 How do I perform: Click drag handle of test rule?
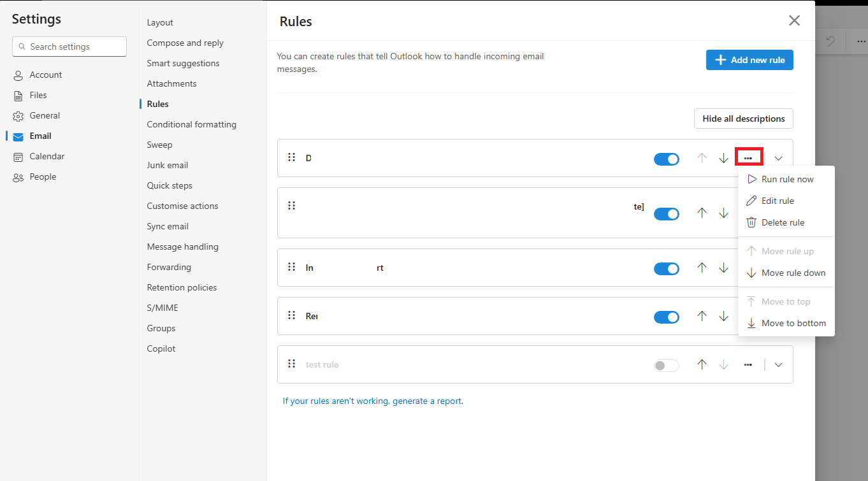pos(291,363)
